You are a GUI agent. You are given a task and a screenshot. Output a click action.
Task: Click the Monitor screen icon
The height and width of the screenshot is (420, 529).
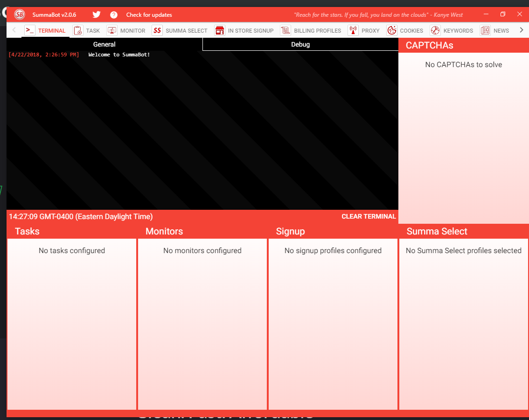[112, 30]
